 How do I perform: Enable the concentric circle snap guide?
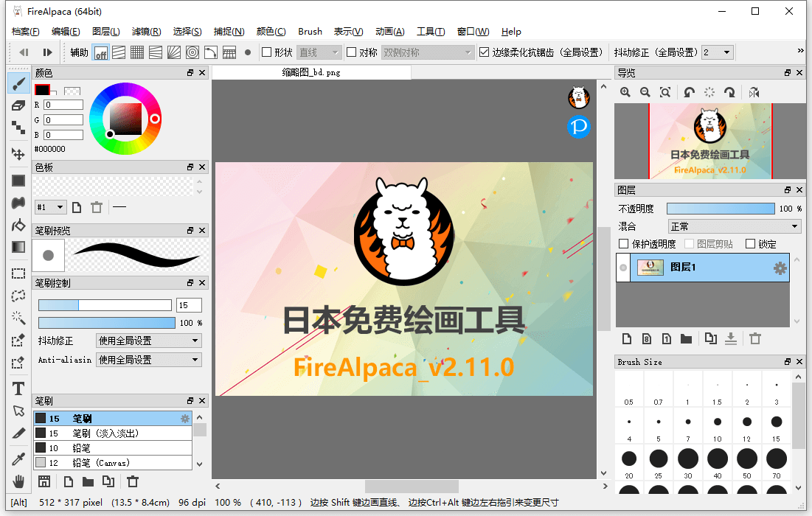coord(192,53)
